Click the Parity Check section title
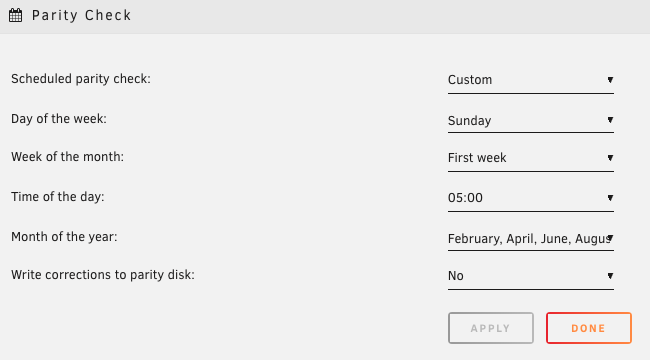Screen dimensions: 650x360 81,15
